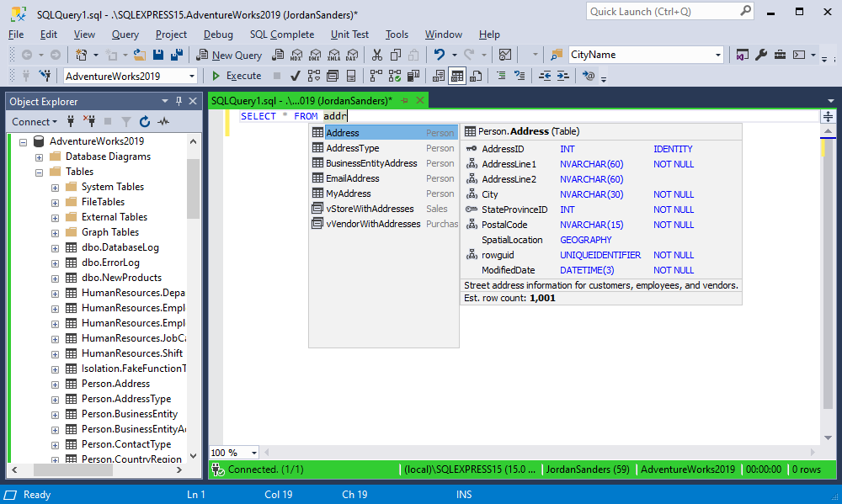
Task: Save the query with the single floppy disk icon
Action: point(158,55)
